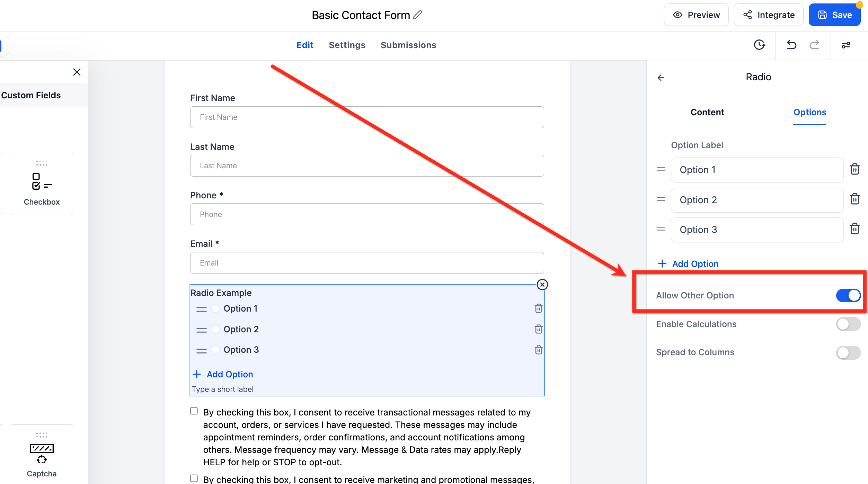Screen dimensions: 868x484
Task: Enable the Enable Calculations toggle
Action: point(848,324)
